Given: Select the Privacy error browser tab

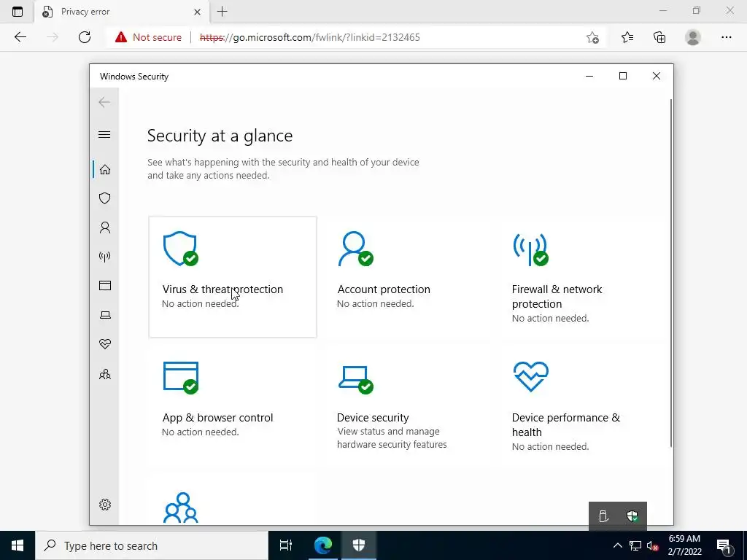Looking at the screenshot, I should pos(122,12).
